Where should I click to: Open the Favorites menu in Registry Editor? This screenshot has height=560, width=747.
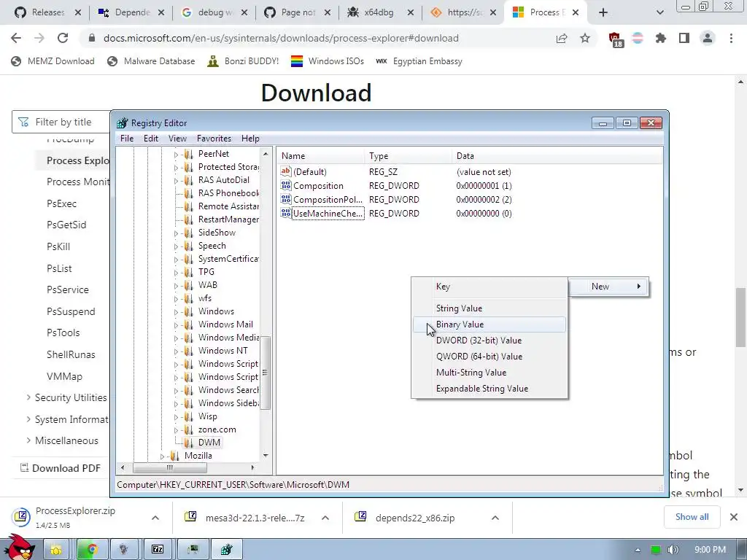click(x=214, y=138)
